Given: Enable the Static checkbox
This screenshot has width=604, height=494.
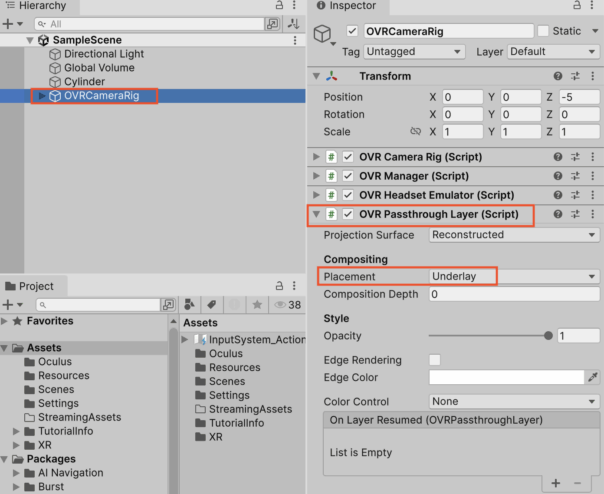Looking at the screenshot, I should 543,31.
